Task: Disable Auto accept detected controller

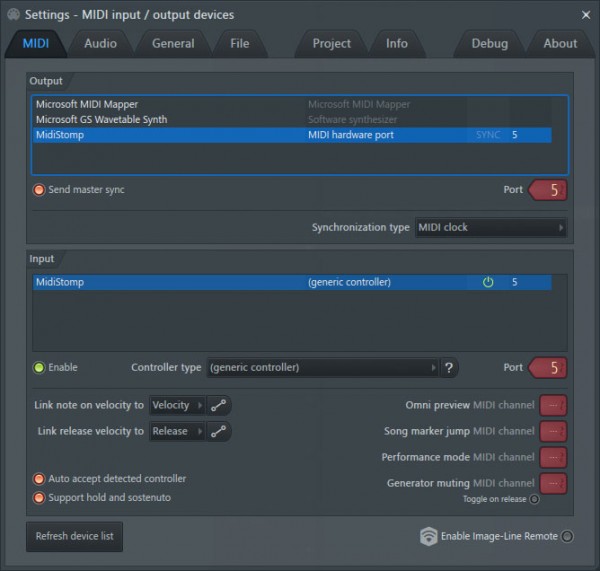Action: 39,479
